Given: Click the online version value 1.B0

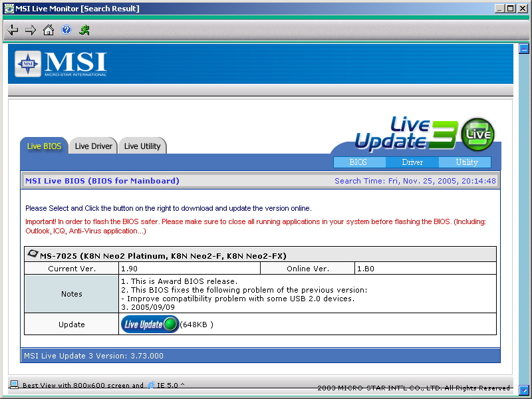Looking at the screenshot, I should tap(365, 269).
